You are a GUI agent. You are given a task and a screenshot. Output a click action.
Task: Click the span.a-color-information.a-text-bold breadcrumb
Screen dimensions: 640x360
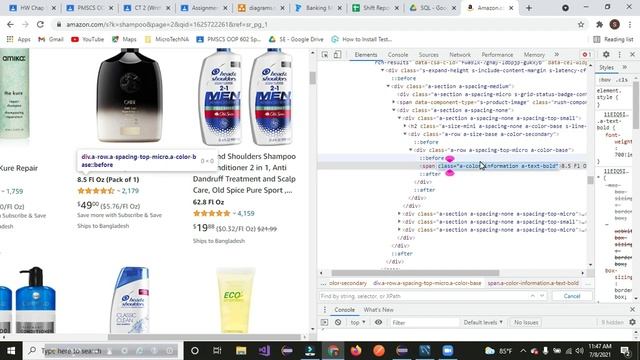click(x=533, y=283)
